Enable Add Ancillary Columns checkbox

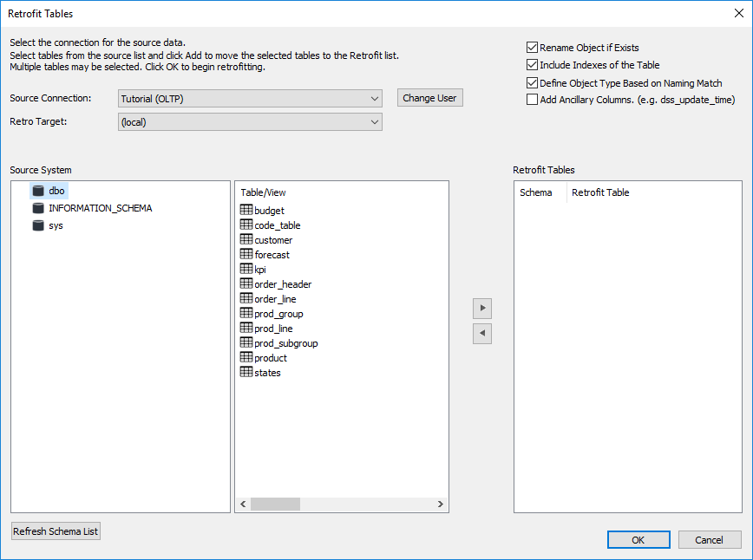coord(532,100)
